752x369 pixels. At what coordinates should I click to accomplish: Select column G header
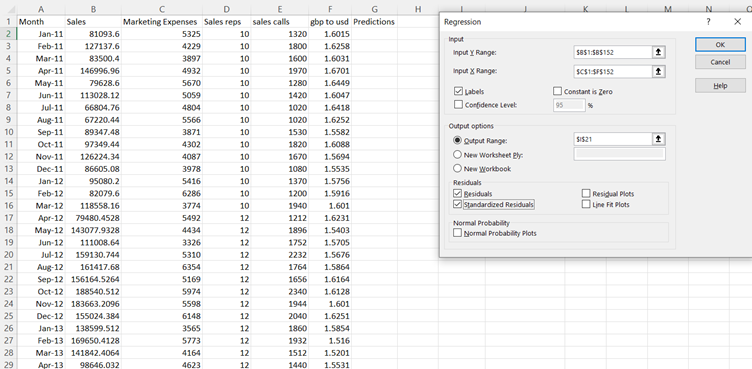click(x=374, y=9)
